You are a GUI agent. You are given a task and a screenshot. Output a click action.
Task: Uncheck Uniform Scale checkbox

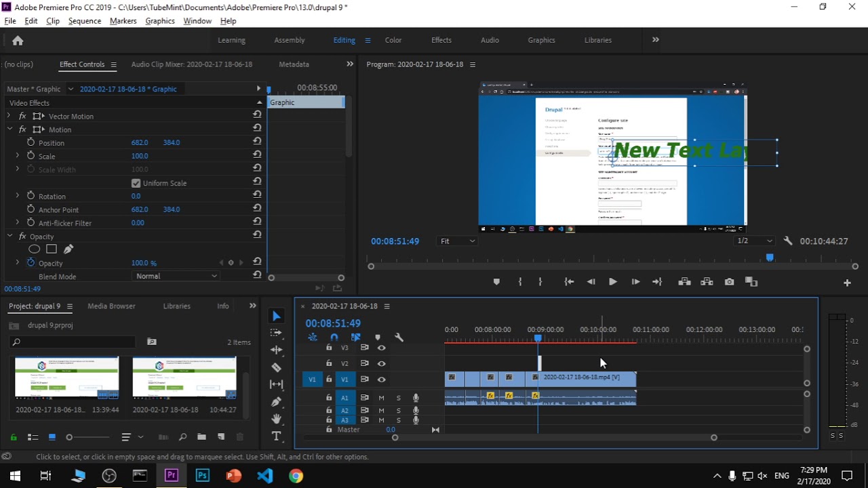[136, 183]
